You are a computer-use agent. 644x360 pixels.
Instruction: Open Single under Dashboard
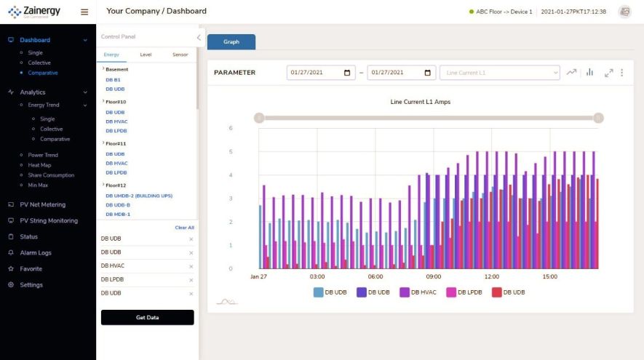coord(36,52)
